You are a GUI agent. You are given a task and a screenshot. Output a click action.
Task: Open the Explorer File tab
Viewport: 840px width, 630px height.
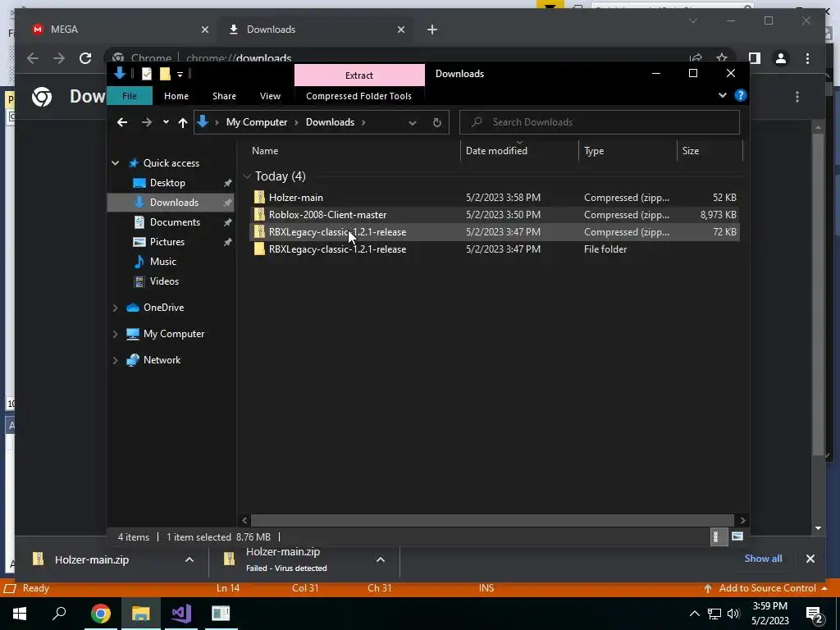coord(130,96)
